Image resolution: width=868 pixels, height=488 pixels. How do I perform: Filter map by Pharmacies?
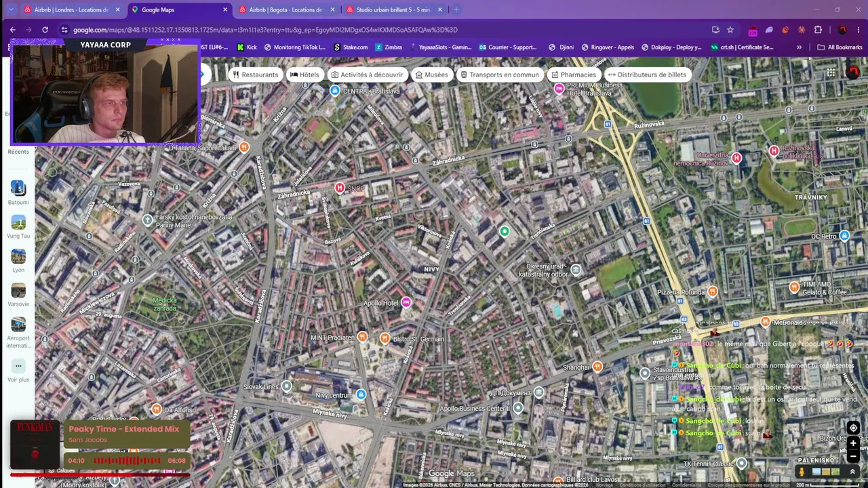tap(574, 75)
